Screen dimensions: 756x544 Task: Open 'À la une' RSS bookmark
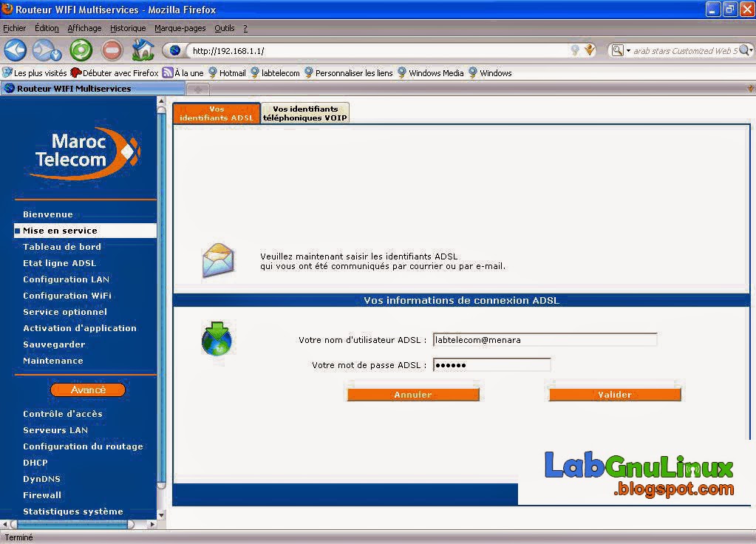click(x=183, y=73)
